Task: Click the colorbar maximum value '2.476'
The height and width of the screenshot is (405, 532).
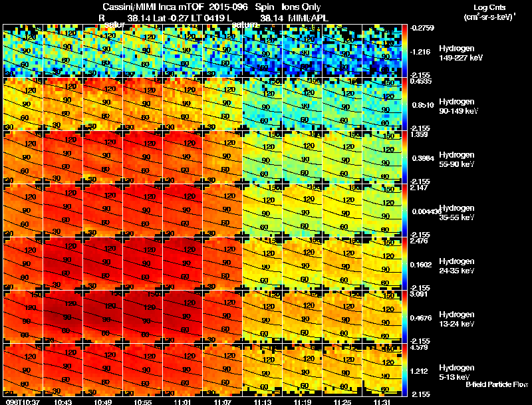Action: 419,241
